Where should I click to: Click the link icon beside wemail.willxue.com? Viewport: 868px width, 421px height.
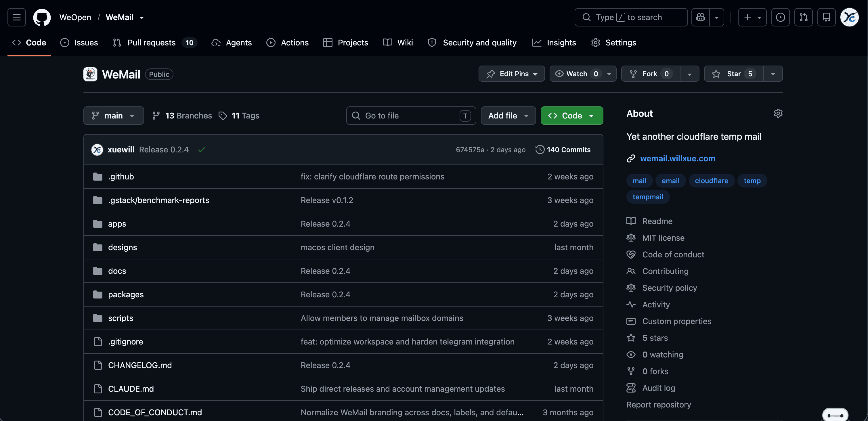[631, 158]
